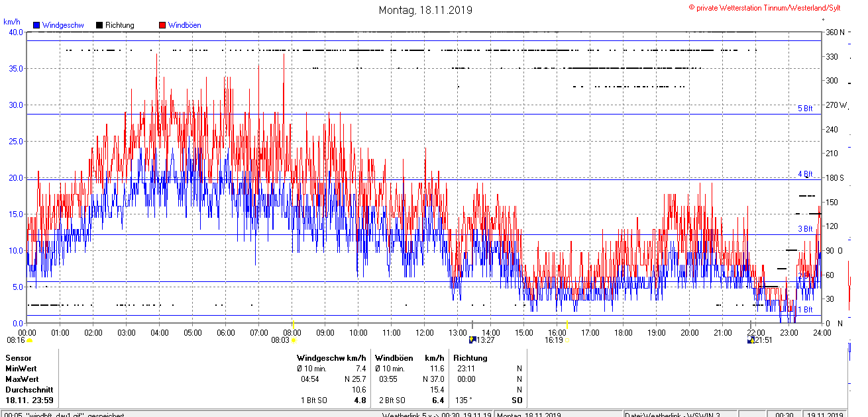Click the minimum wind speed value 7.4

tap(360, 368)
